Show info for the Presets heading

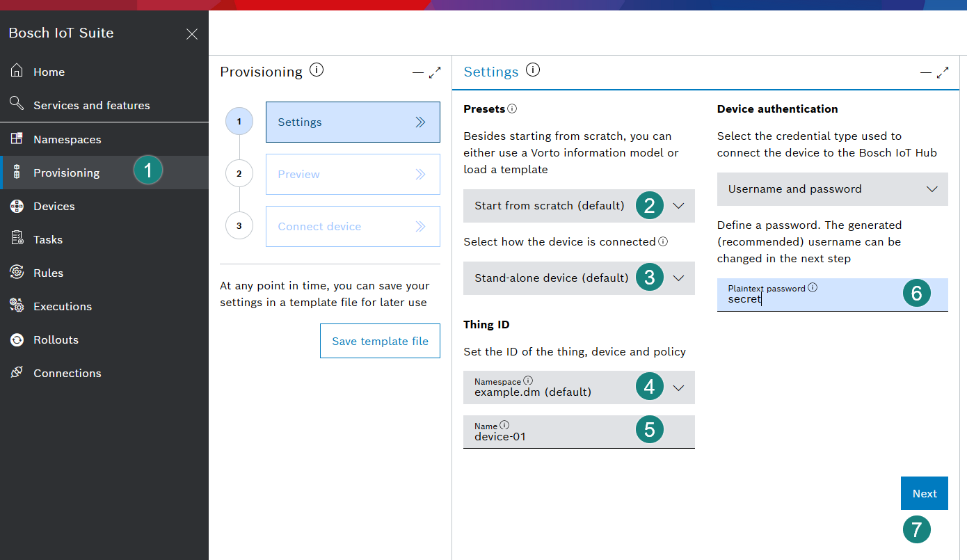tap(513, 109)
